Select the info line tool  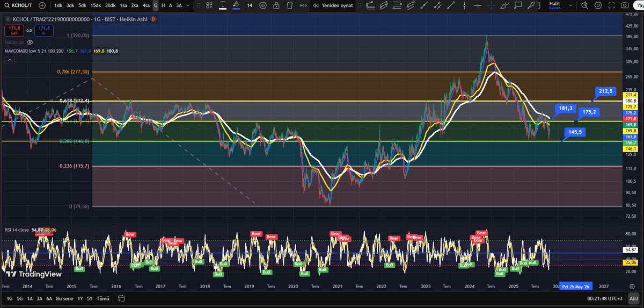437,5
